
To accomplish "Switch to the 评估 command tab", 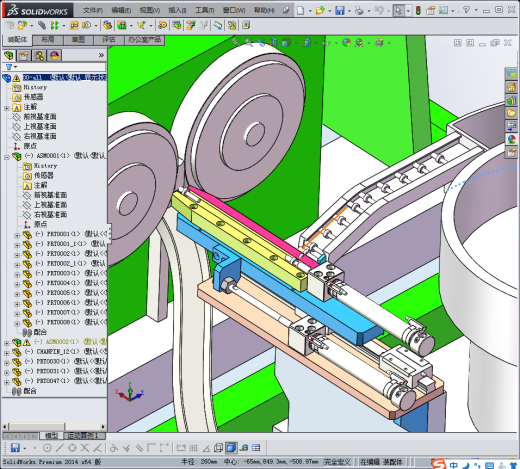I will [109, 40].
